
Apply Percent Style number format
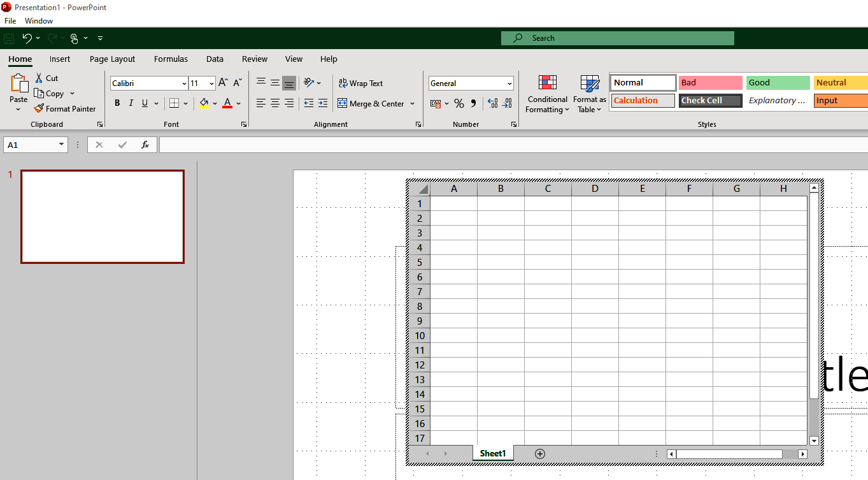(x=459, y=103)
